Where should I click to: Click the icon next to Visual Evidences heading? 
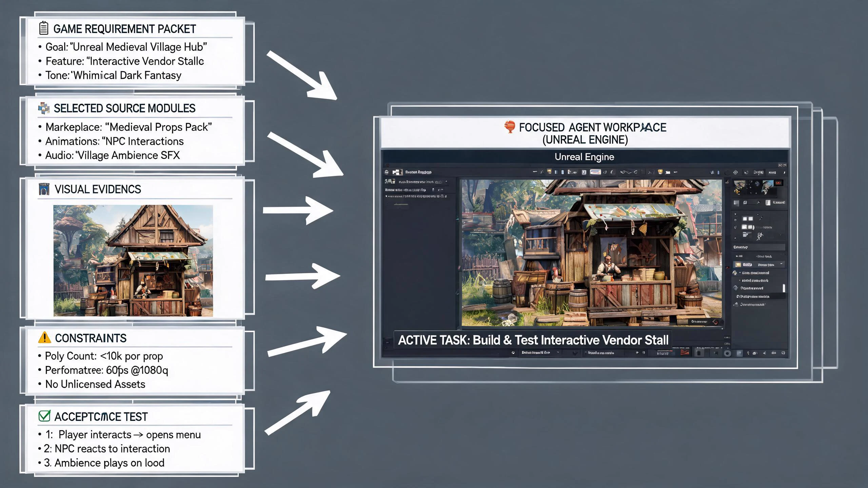click(44, 189)
